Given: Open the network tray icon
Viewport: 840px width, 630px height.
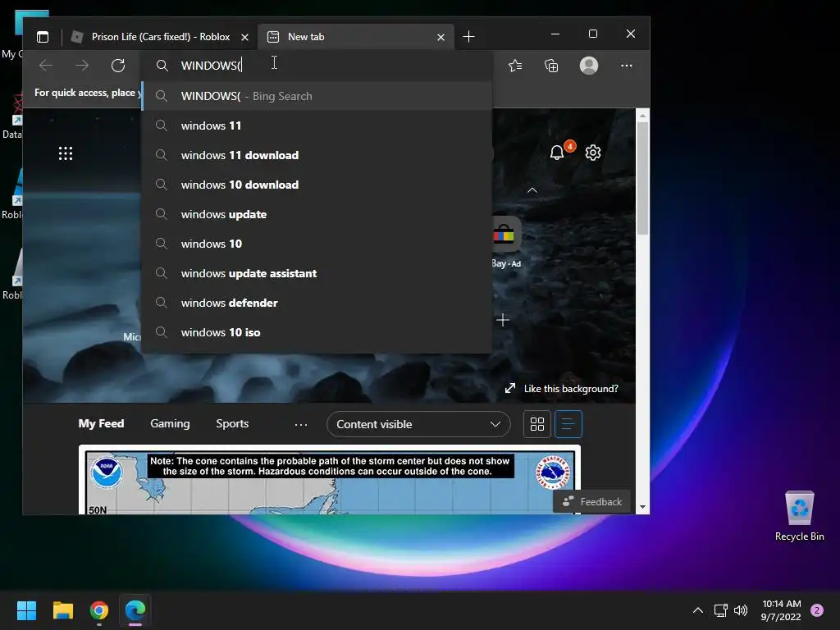Looking at the screenshot, I should pos(720,610).
